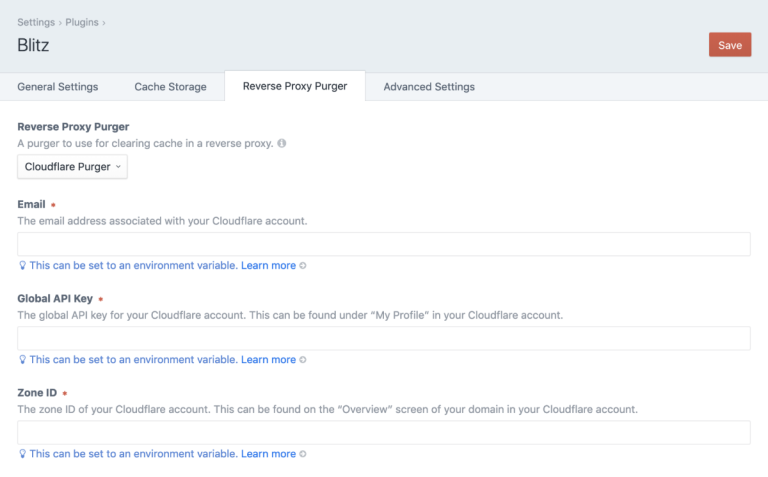The width and height of the screenshot is (768, 477).
Task: Go to the Advanced Settings tab
Action: click(429, 87)
